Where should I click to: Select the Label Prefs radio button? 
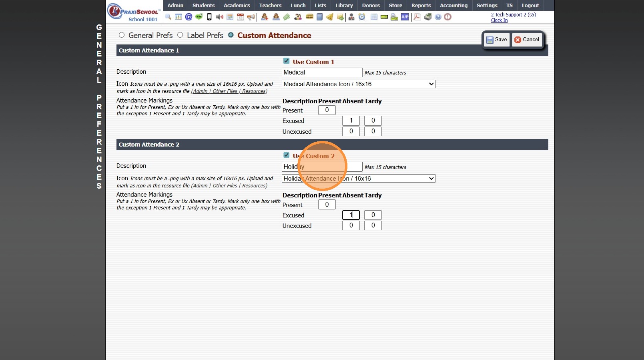coord(180,35)
